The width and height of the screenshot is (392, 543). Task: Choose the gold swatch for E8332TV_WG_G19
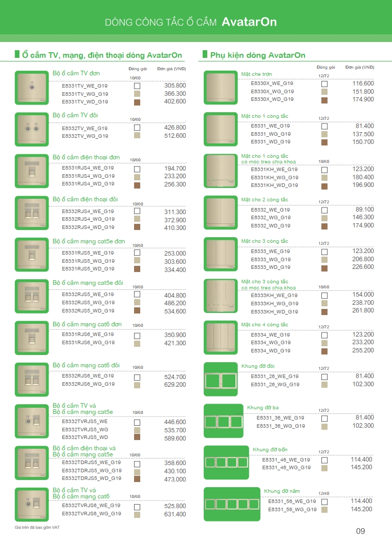(x=137, y=136)
